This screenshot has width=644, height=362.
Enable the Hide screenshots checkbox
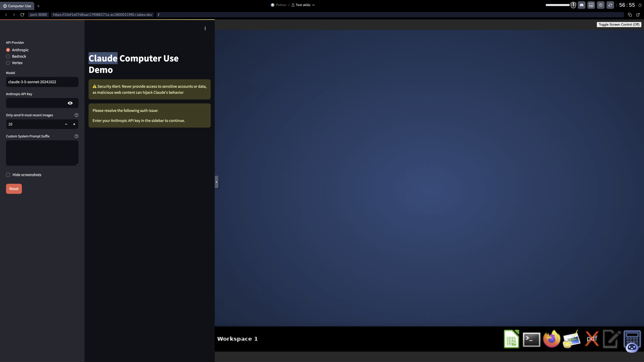[8, 175]
